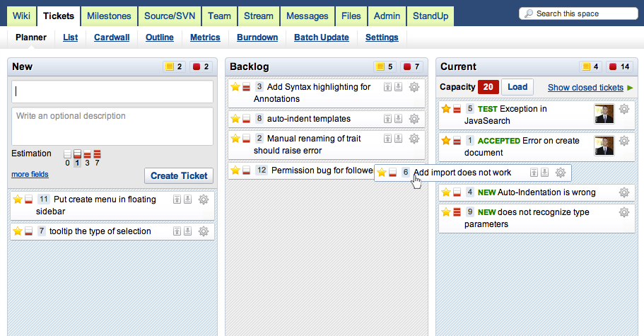The height and width of the screenshot is (336, 644).
Task: Move ticket 7 tooltip to bottom
Action: click(188, 231)
